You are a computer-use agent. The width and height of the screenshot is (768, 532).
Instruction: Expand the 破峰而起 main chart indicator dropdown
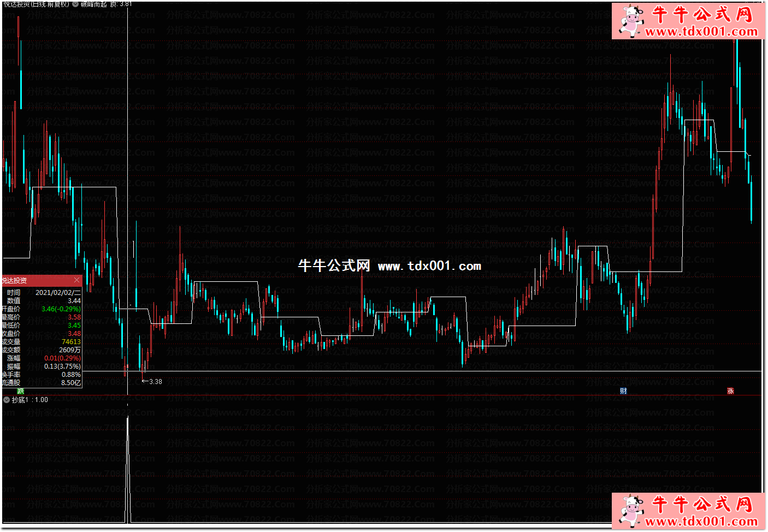pyautogui.click(x=75, y=4)
